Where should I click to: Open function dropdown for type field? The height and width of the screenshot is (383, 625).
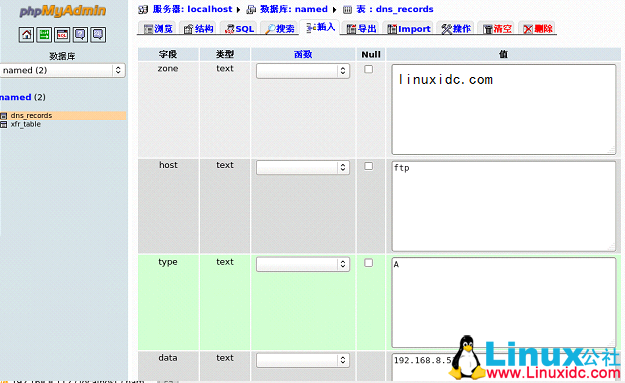(x=303, y=264)
